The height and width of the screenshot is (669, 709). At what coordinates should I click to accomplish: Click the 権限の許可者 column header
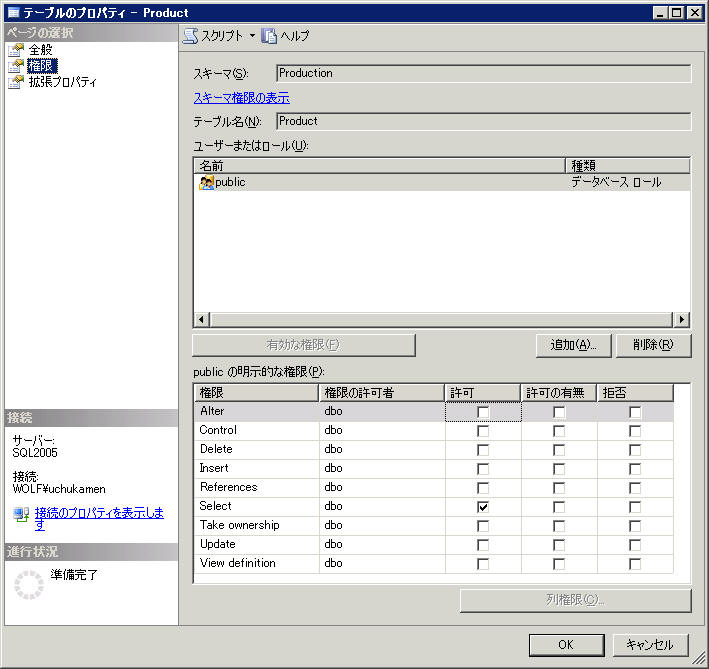tap(382, 393)
